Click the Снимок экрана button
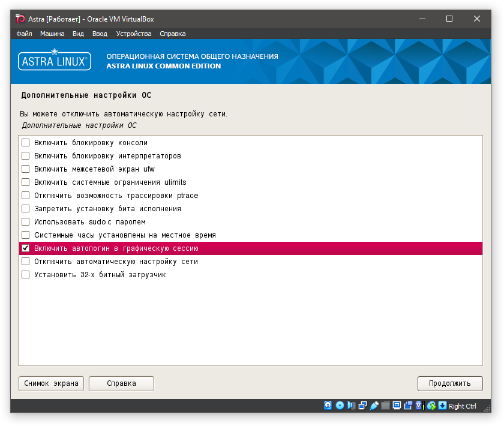The height and width of the screenshot is (426, 504). pyautogui.click(x=51, y=383)
